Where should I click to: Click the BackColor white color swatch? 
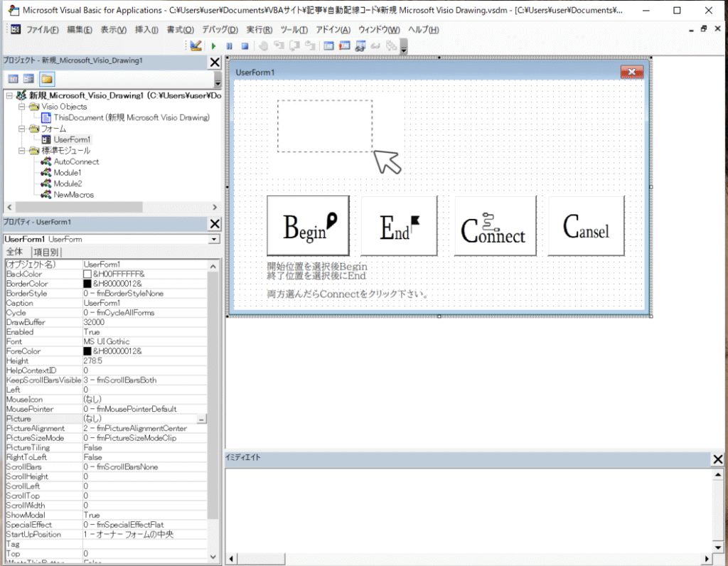(87, 274)
